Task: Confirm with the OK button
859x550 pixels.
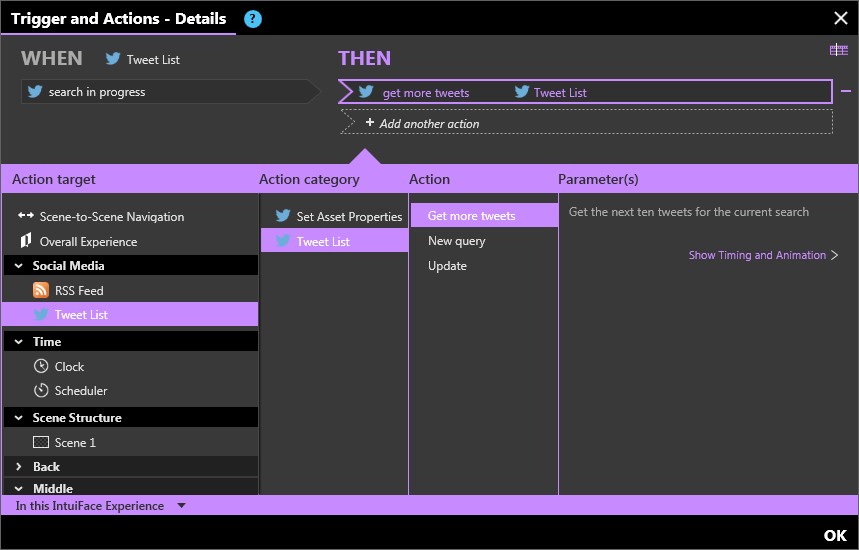Action: 835,535
